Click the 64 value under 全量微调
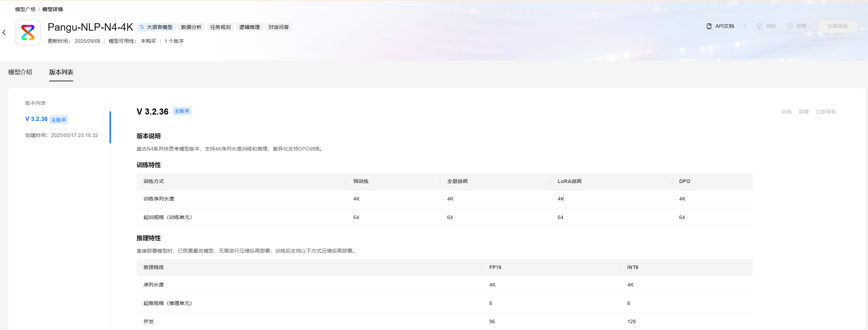The image size is (868, 330). click(x=450, y=217)
